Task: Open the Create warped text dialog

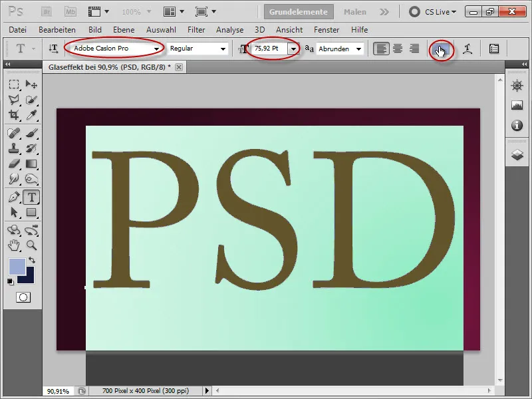Action: (x=467, y=49)
